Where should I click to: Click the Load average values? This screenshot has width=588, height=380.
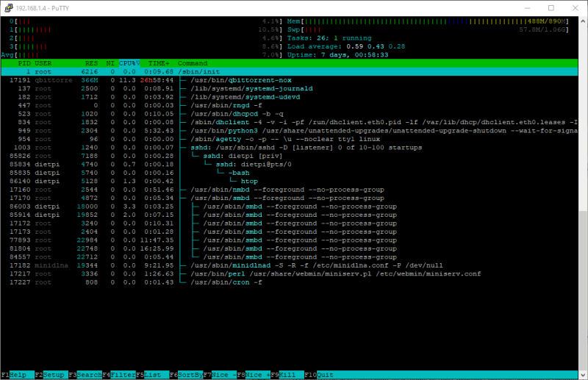[376, 46]
